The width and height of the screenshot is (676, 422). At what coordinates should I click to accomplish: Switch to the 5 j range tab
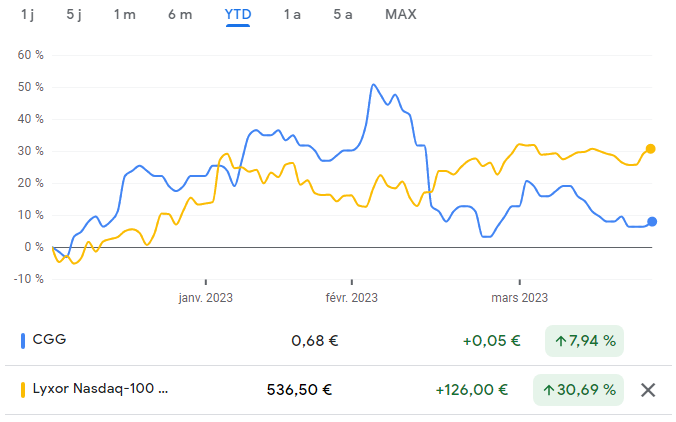tap(75, 14)
